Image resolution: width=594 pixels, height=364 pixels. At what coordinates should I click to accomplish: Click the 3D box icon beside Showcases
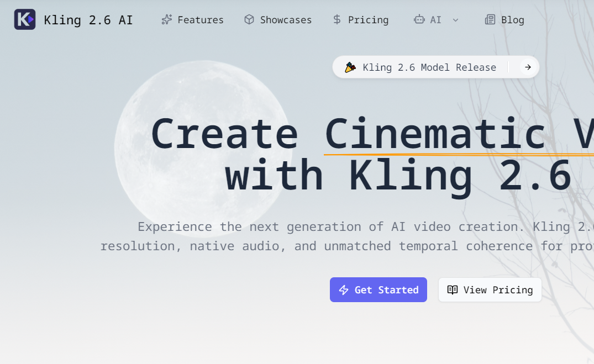pyautogui.click(x=249, y=19)
